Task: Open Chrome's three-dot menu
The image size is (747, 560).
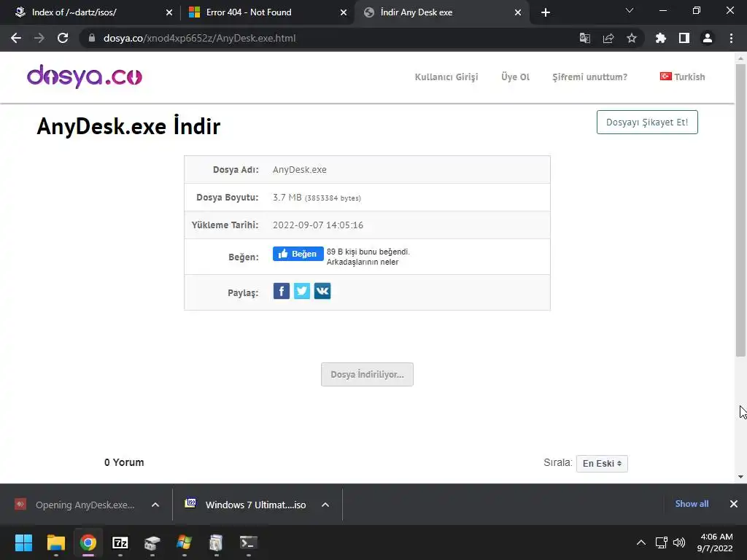Action: click(x=731, y=38)
